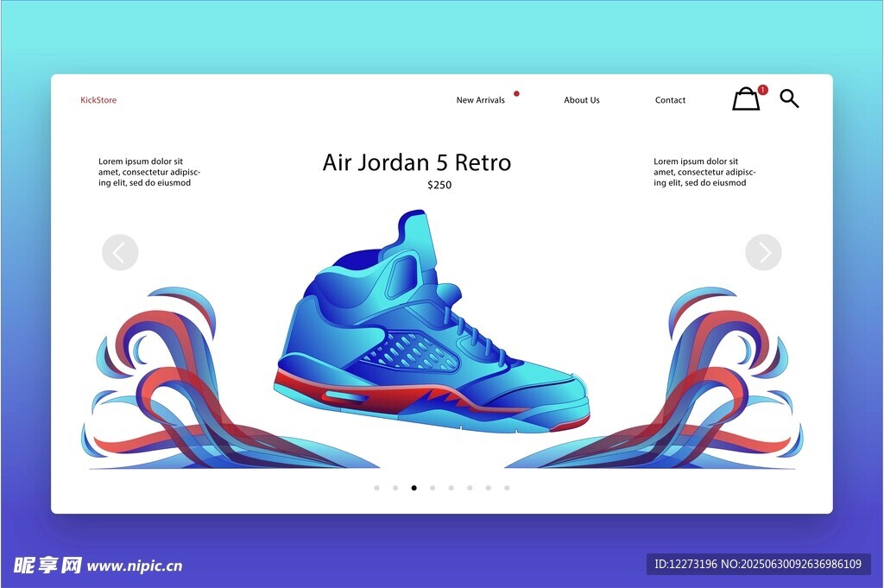Advance to next slide with right arrow
The image size is (884, 588).
[763, 252]
